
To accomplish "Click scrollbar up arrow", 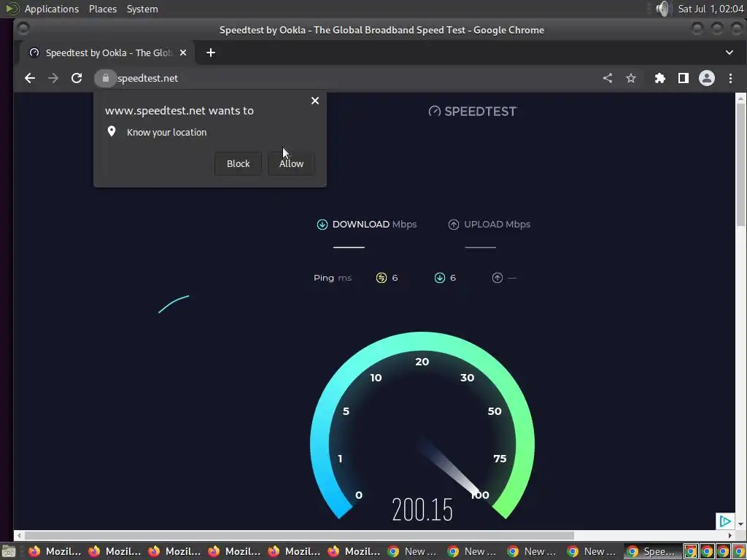I will click(x=740, y=98).
